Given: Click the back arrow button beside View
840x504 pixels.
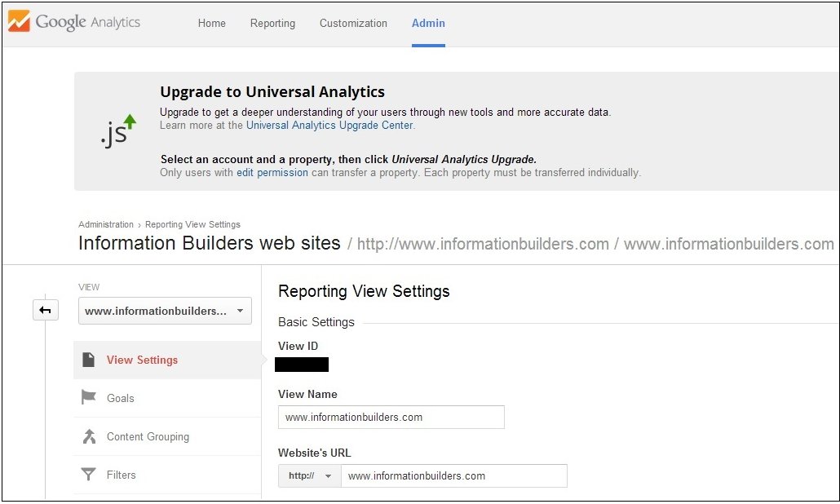Looking at the screenshot, I should coord(46,310).
